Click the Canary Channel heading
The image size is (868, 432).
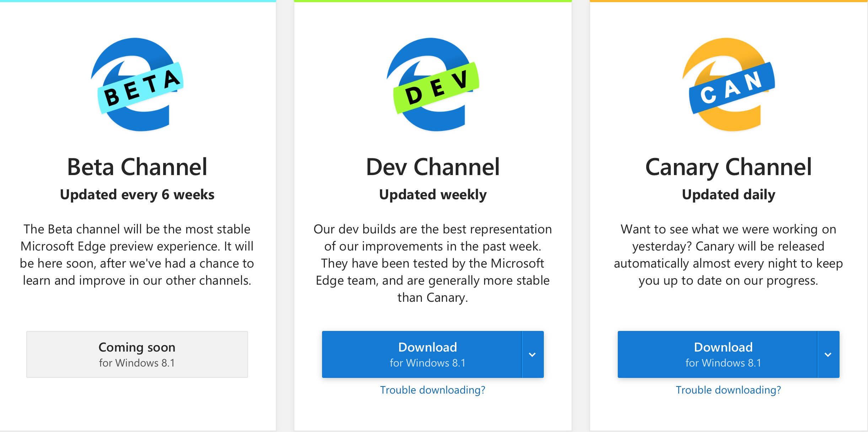coord(728,167)
